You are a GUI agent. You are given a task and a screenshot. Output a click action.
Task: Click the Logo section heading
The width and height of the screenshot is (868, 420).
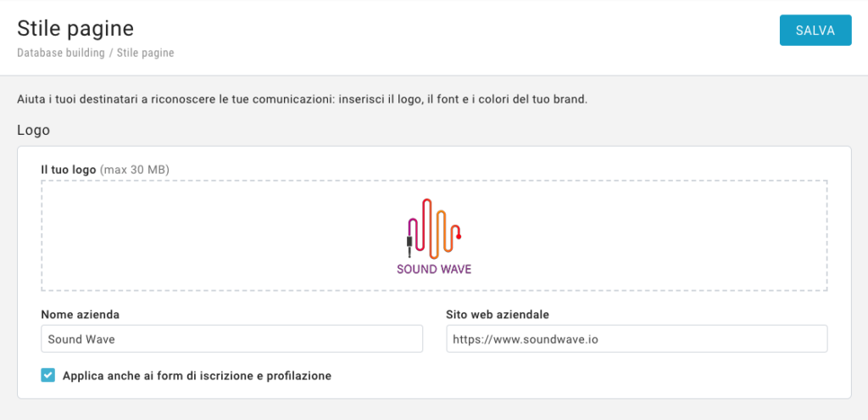(34, 131)
